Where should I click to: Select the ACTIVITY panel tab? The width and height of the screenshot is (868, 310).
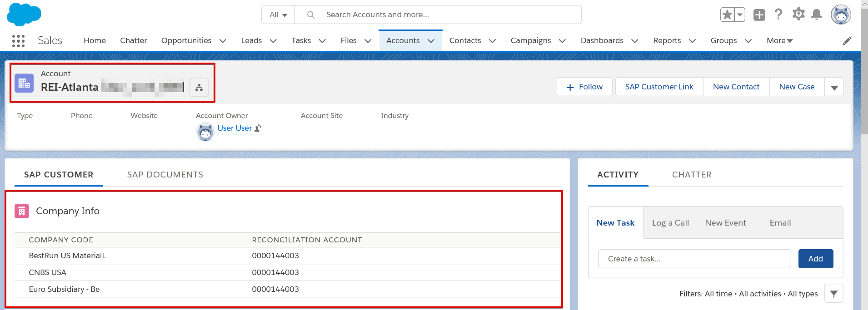[x=618, y=175]
